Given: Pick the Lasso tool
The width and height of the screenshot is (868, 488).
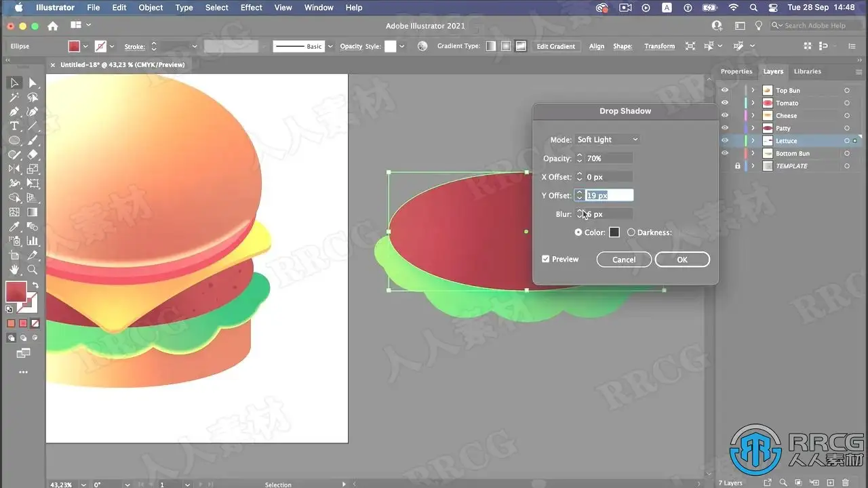Looking at the screenshot, I should [33, 98].
